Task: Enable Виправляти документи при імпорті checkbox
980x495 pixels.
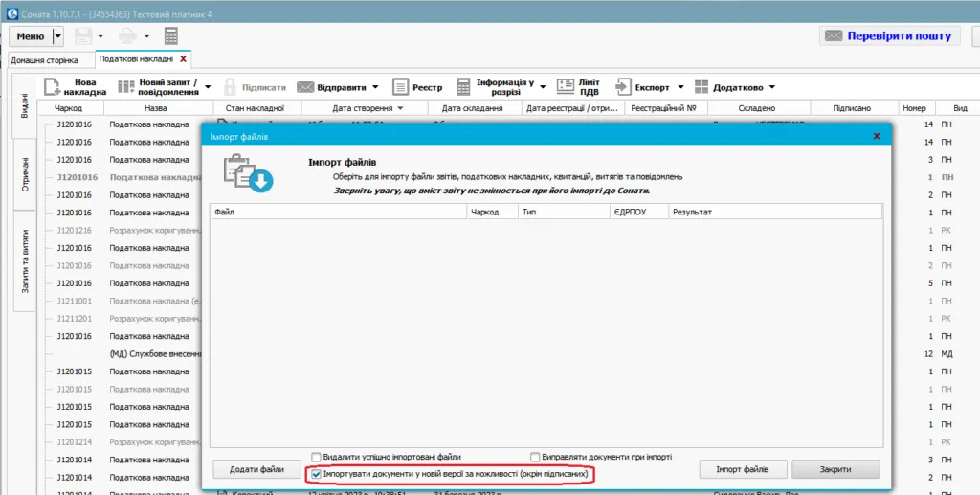Action: (535, 457)
